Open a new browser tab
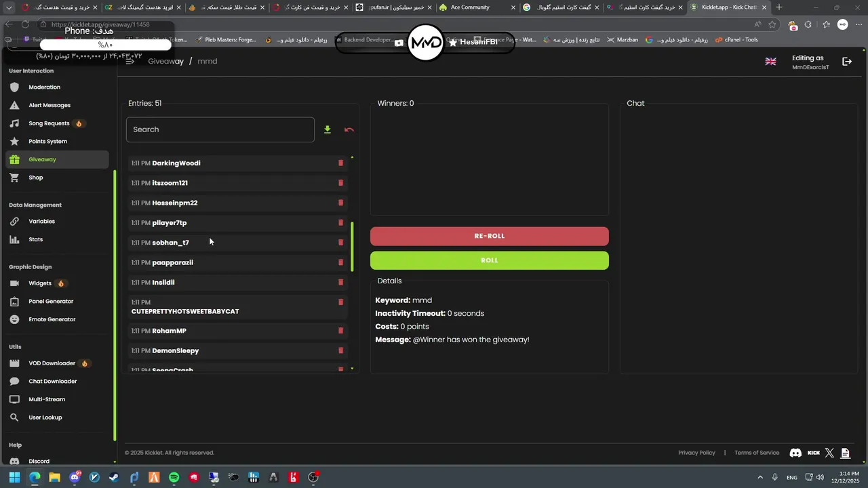The height and width of the screenshot is (488, 868). pyautogui.click(x=779, y=7)
